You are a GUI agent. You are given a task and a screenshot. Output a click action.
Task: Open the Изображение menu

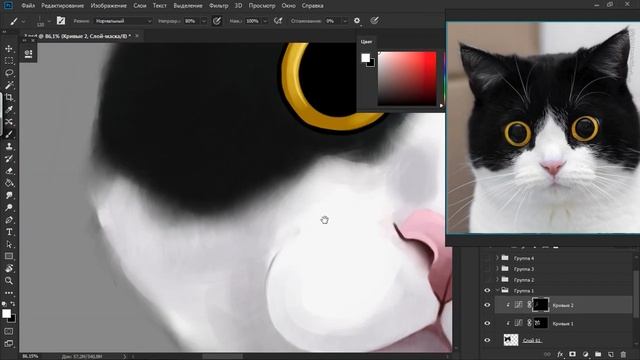click(x=109, y=6)
